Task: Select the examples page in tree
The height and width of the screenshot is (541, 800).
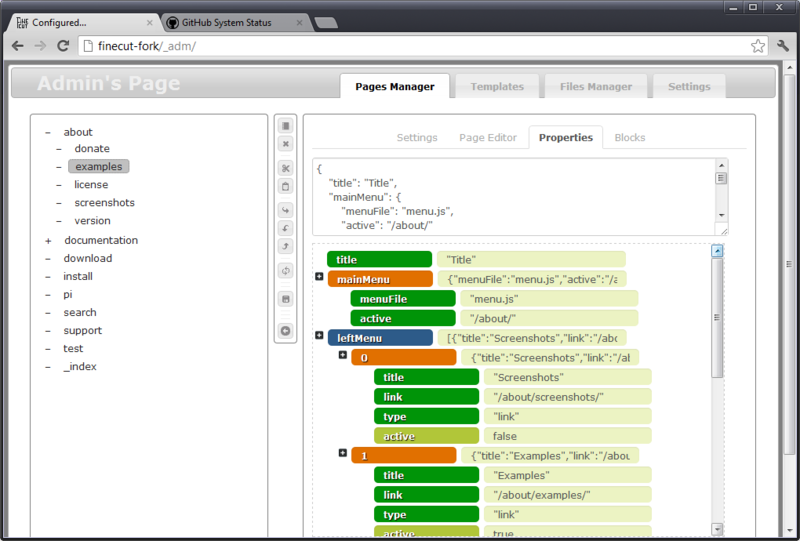Action: click(98, 166)
